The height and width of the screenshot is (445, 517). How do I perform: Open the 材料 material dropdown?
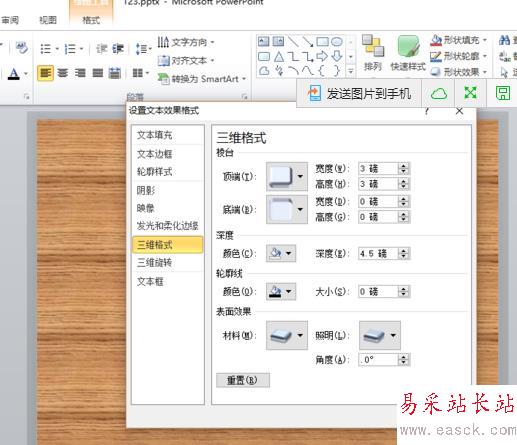coord(287,335)
